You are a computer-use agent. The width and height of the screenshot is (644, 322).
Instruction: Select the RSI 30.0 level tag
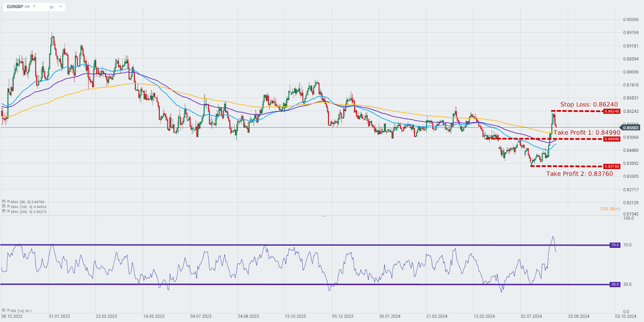(x=615, y=285)
